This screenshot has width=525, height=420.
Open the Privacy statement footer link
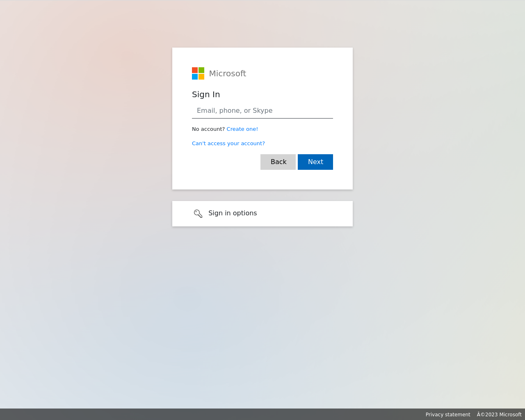(x=448, y=415)
